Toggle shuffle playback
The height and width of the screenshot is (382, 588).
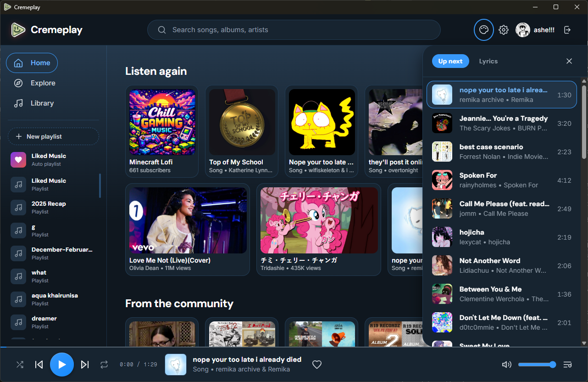tap(20, 365)
